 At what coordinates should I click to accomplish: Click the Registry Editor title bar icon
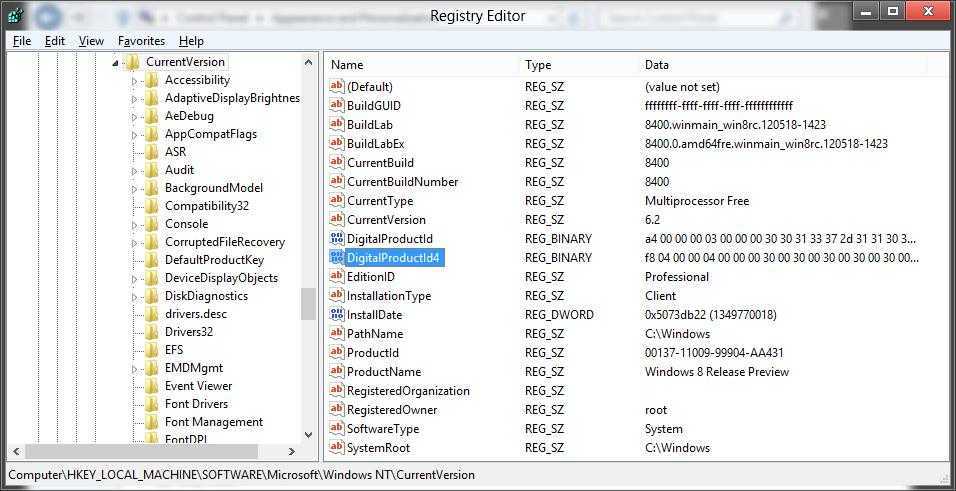16,15
